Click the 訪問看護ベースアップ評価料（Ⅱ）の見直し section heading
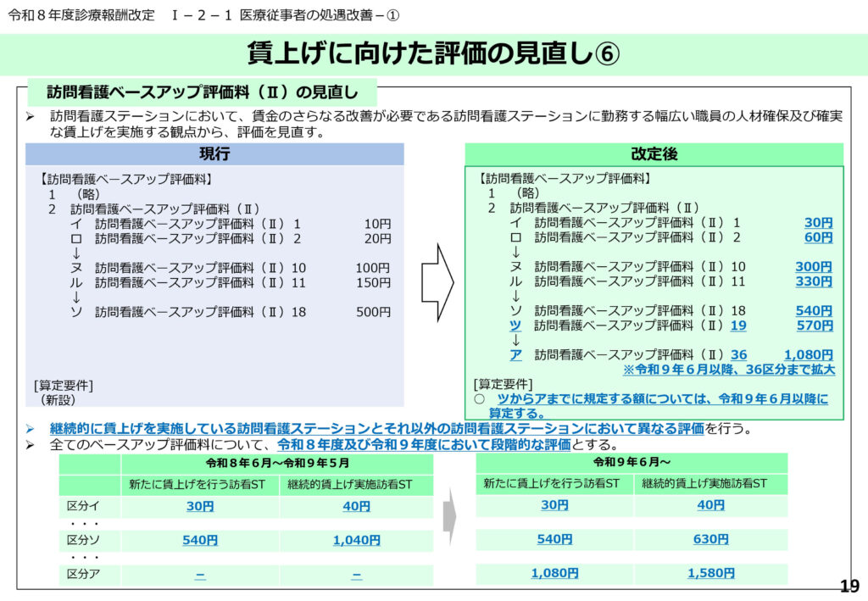The width and height of the screenshot is (868, 601). [202, 92]
